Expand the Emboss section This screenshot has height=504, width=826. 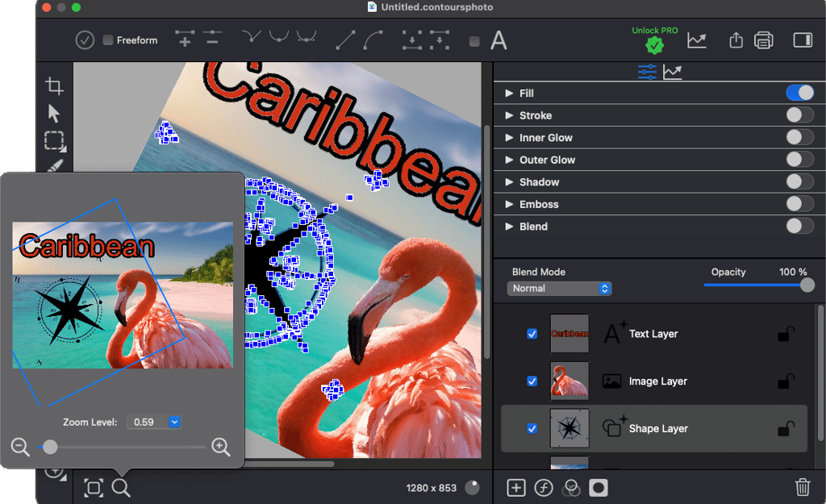click(x=509, y=204)
